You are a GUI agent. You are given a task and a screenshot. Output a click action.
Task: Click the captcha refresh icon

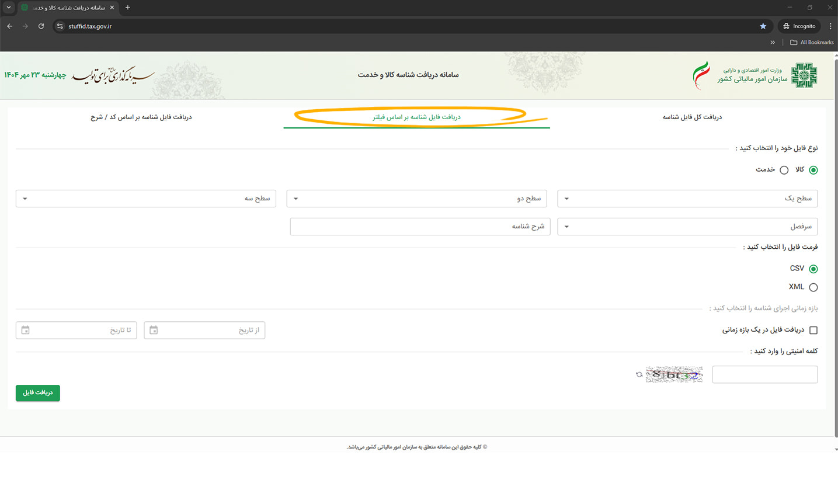pyautogui.click(x=639, y=374)
